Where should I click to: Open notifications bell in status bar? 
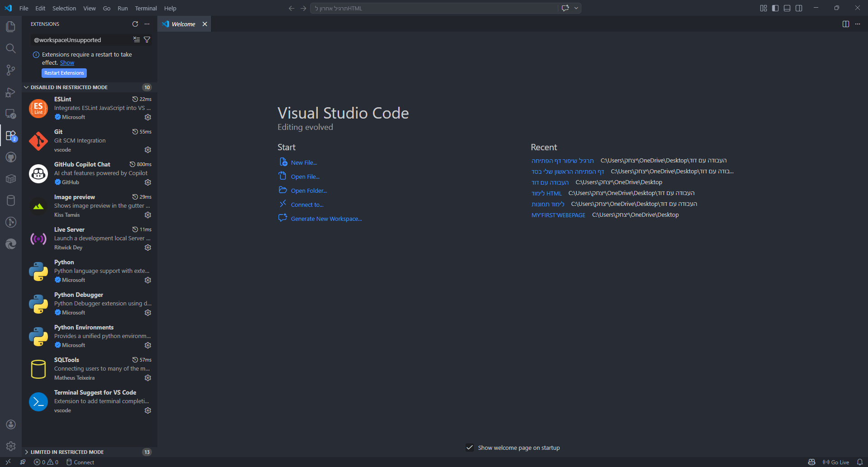(x=860, y=462)
